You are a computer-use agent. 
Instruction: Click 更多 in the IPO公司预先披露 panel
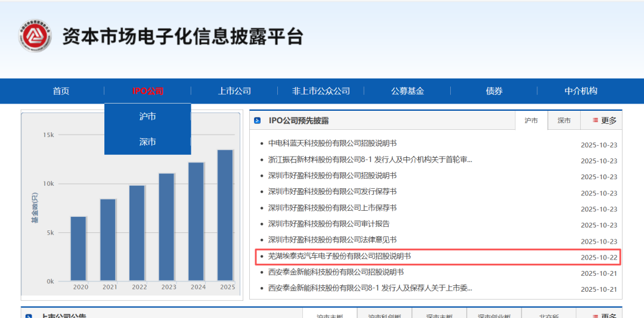point(609,121)
